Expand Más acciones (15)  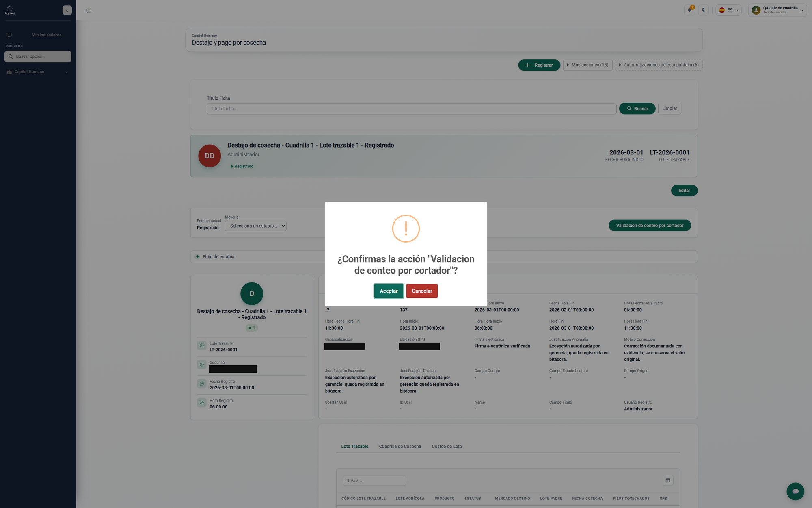[587, 65]
